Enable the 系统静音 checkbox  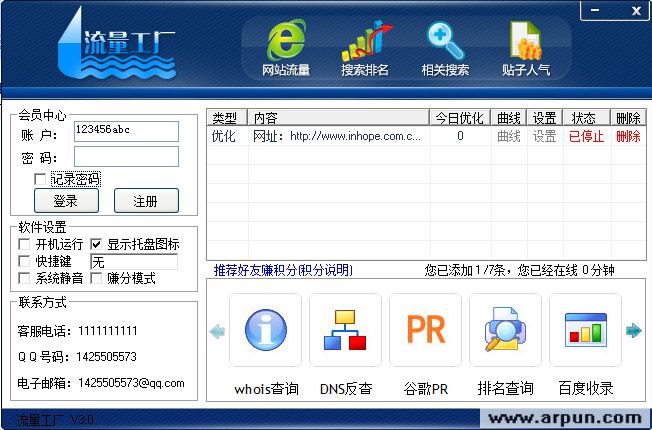(24, 278)
